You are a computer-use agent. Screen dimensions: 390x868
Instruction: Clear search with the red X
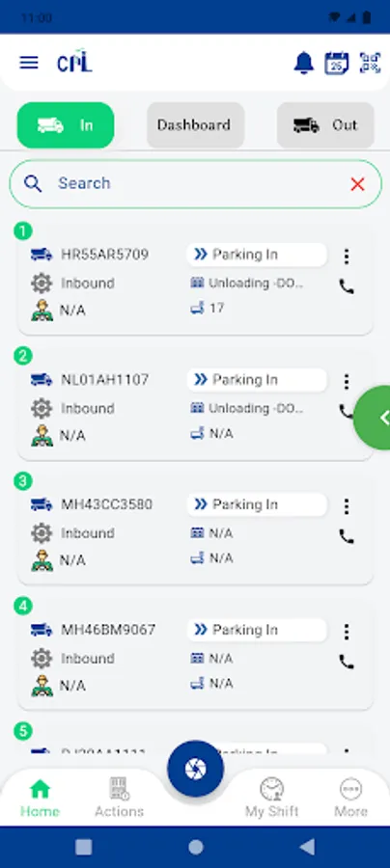(x=358, y=184)
